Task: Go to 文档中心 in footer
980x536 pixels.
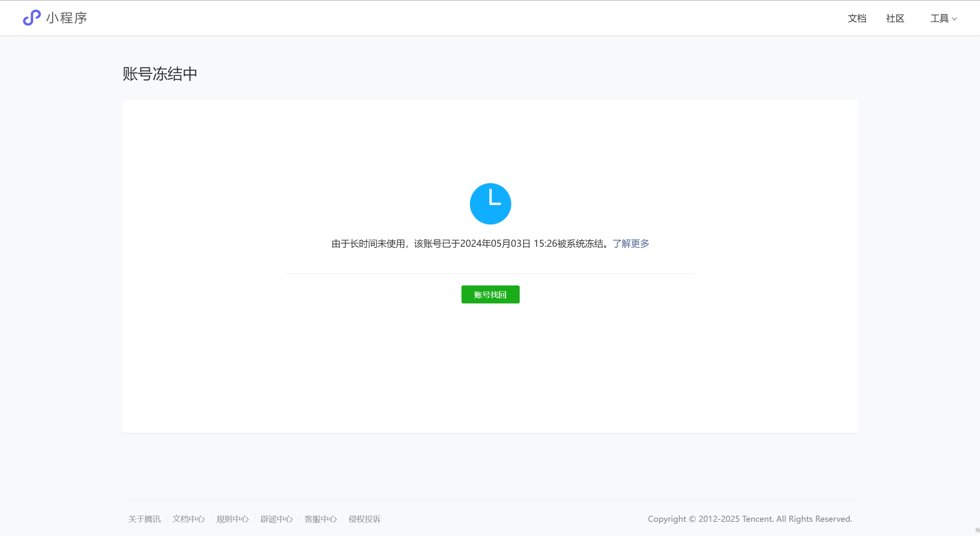Action: tap(188, 519)
